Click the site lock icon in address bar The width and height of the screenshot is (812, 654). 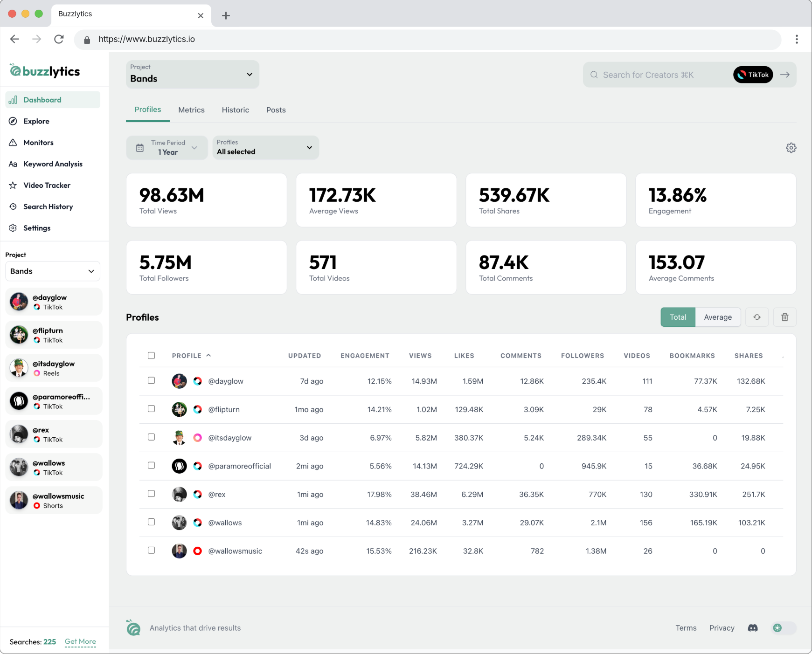coord(87,40)
